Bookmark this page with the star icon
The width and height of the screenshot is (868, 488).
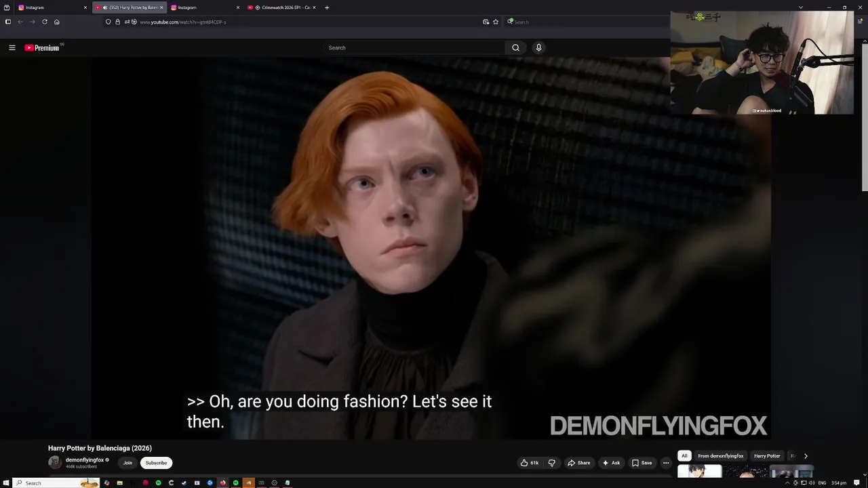click(496, 22)
